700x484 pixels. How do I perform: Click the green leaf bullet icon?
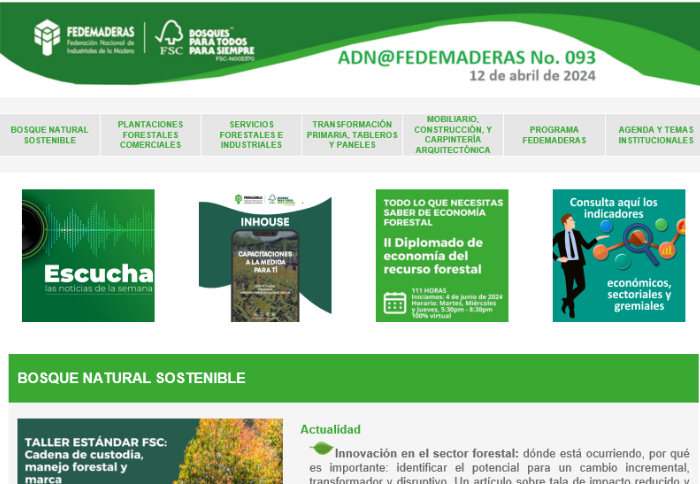[322, 449]
